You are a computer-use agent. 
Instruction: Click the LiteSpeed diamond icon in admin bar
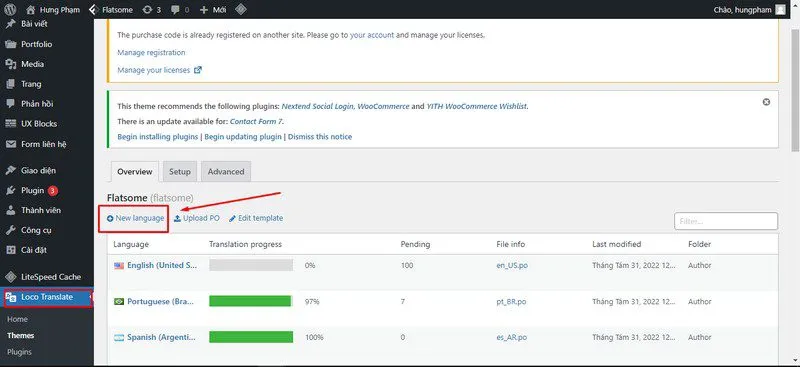pyautogui.click(x=242, y=9)
